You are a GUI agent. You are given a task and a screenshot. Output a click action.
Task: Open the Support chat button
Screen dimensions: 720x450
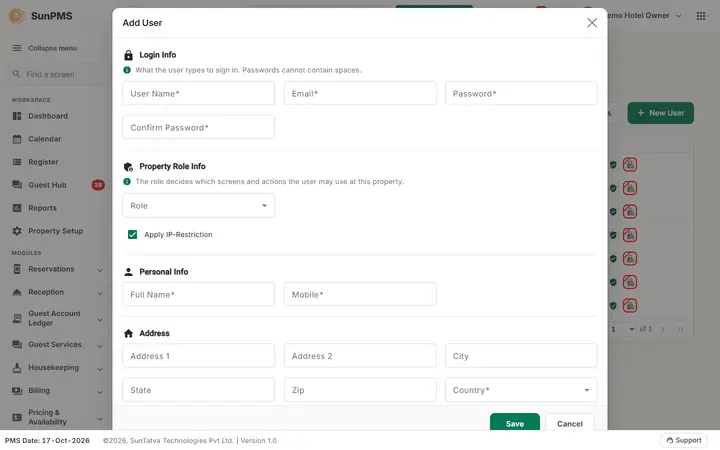[683, 440]
